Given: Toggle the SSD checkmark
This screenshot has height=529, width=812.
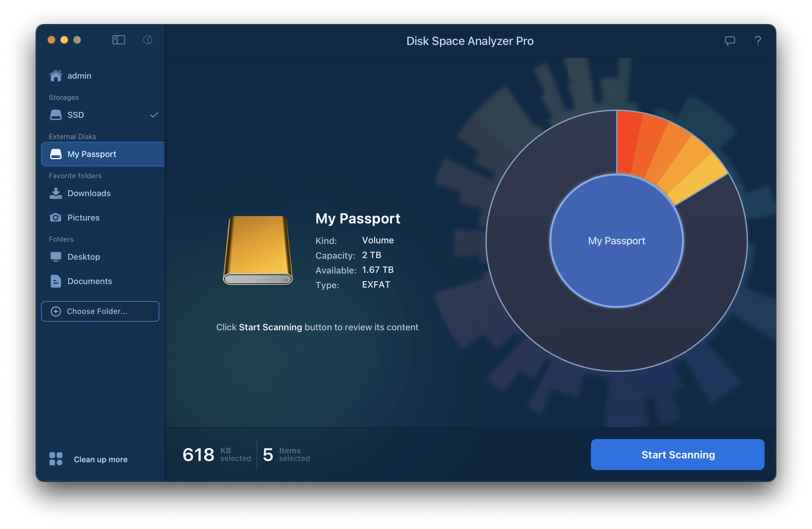Looking at the screenshot, I should [154, 115].
